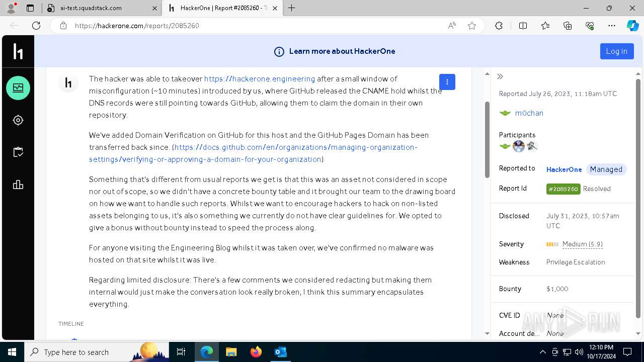
Task: Click the sidebar panel scrollbar thumb
Action: [x=638, y=199]
